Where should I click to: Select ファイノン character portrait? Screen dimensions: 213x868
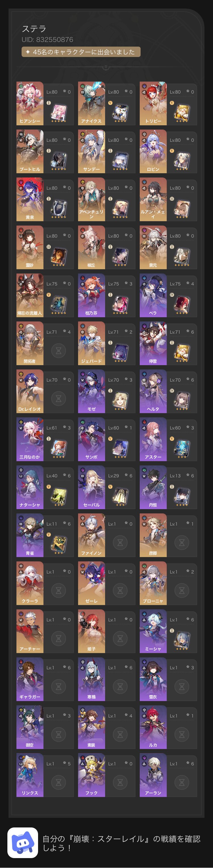91,535
